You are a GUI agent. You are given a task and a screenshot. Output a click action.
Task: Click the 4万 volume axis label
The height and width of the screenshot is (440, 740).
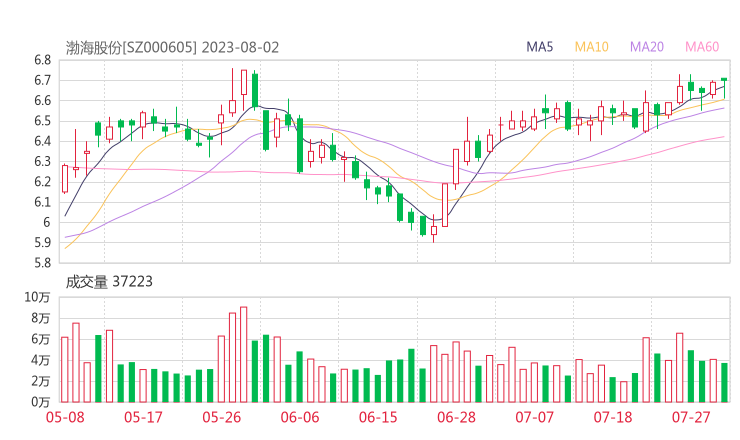tap(41, 360)
